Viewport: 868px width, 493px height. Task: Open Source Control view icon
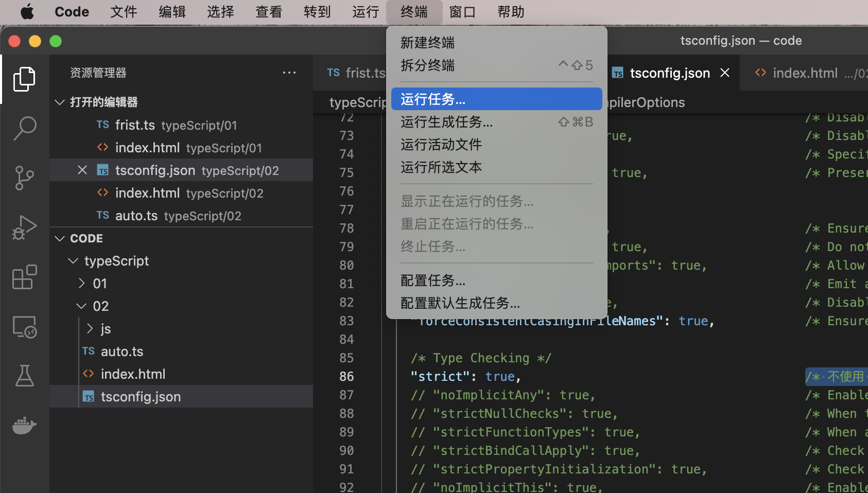[x=24, y=178]
